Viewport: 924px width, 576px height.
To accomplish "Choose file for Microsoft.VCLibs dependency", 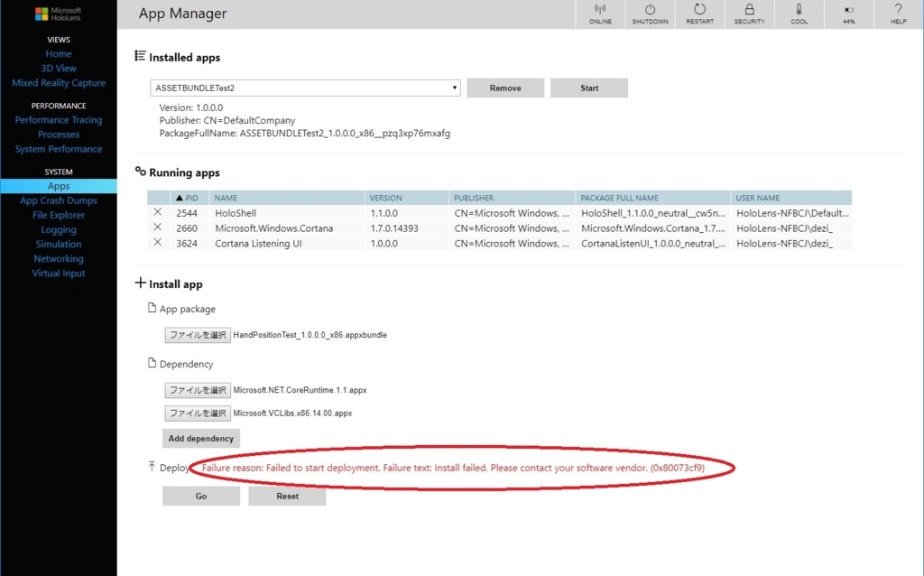I will 198,413.
